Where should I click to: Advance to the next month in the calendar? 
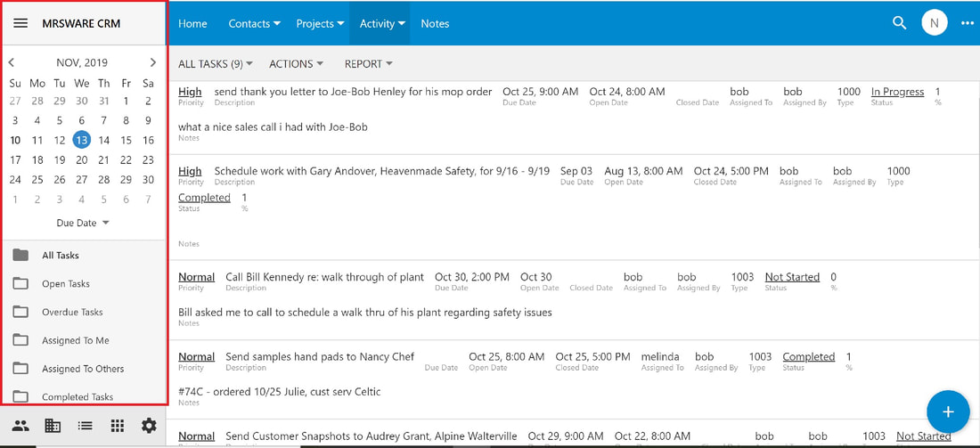(x=153, y=62)
